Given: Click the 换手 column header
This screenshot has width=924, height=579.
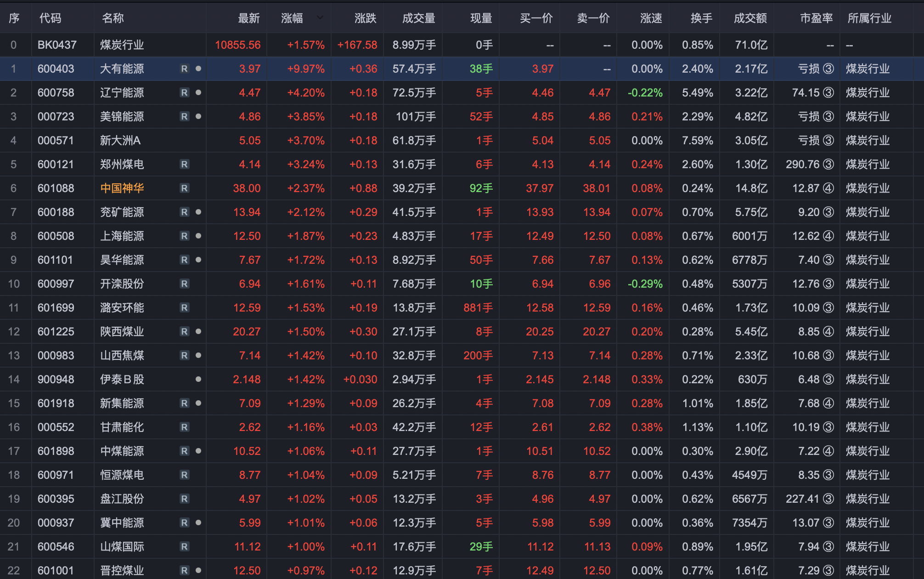Looking at the screenshot, I should (x=701, y=18).
